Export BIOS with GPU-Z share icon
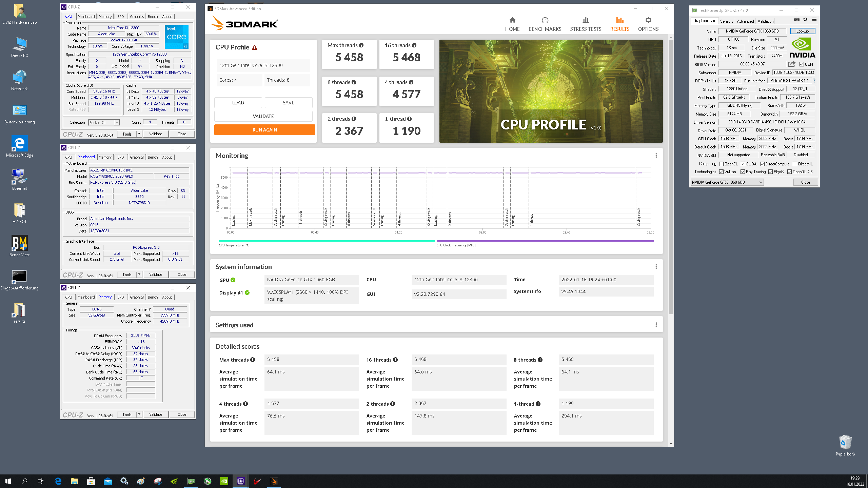This screenshot has width=868, height=488. pyautogui.click(x=792, y=64)
